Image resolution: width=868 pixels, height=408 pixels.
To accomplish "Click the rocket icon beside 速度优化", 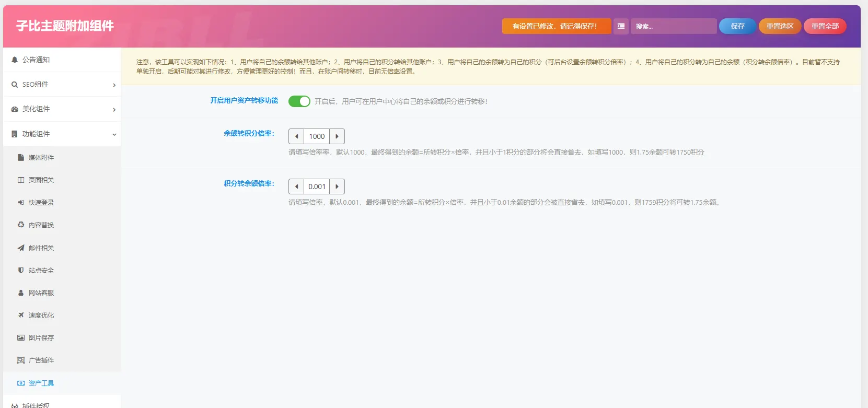I will (x=21, y=315).
